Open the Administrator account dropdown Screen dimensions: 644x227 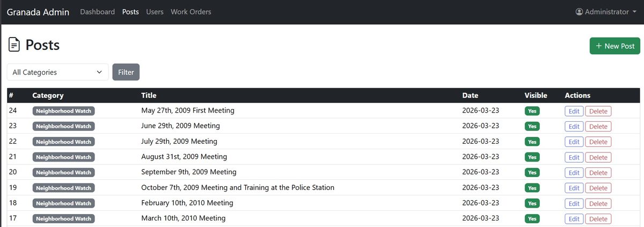[x=606, y=12]
